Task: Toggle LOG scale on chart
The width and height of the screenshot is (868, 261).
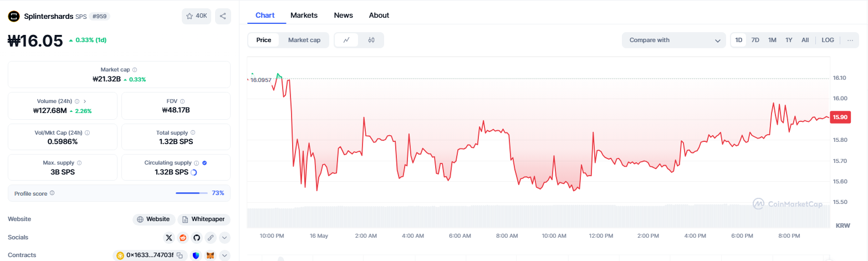Action: point(828,40)
